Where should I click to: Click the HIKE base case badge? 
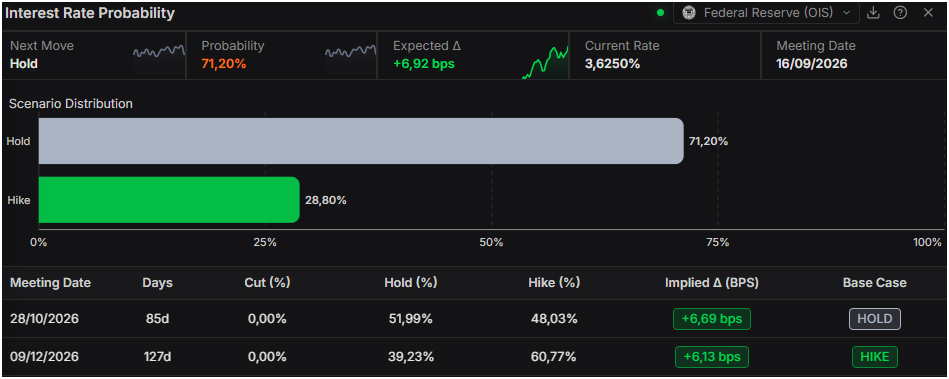coord(875,357)
